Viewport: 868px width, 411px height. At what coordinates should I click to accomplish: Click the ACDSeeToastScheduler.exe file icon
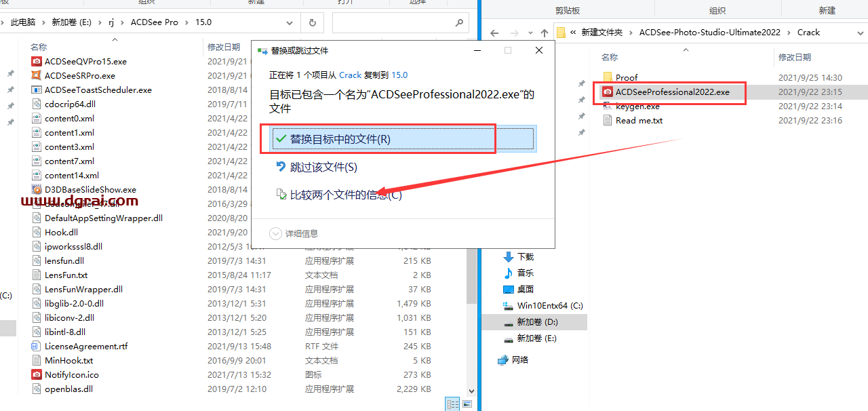click(x=37, y=90)
